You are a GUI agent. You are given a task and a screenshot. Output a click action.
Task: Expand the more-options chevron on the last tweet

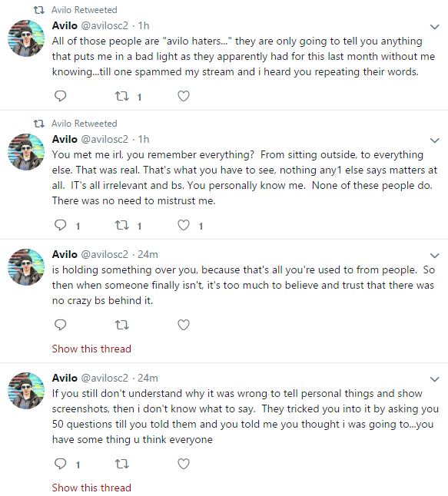[435, 379]
